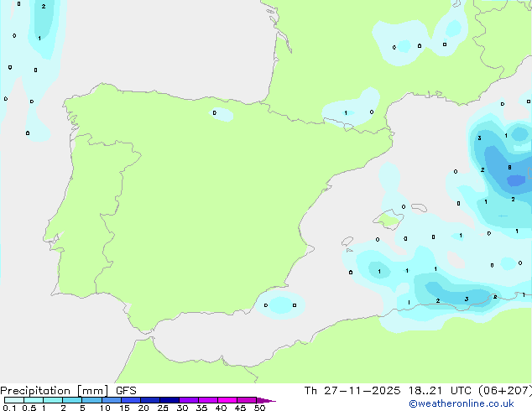Click the legend label '5'
The image size is (532, 411).
82,408
